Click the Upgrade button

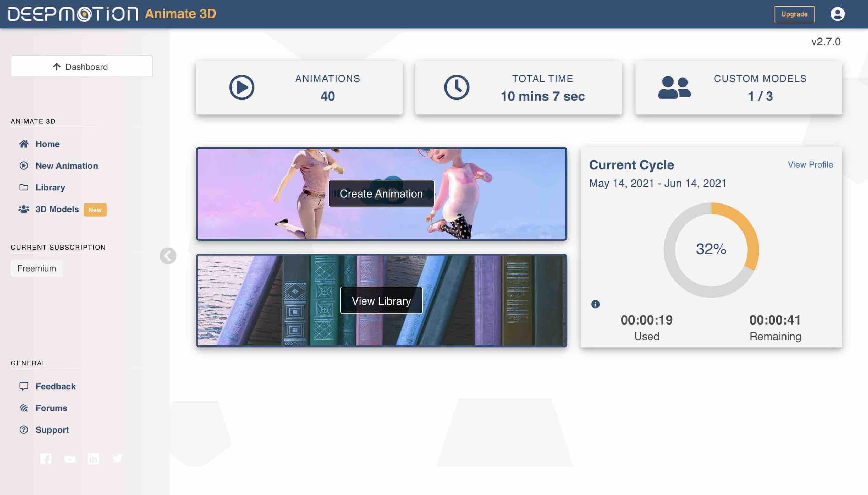[x=794, y=14]
